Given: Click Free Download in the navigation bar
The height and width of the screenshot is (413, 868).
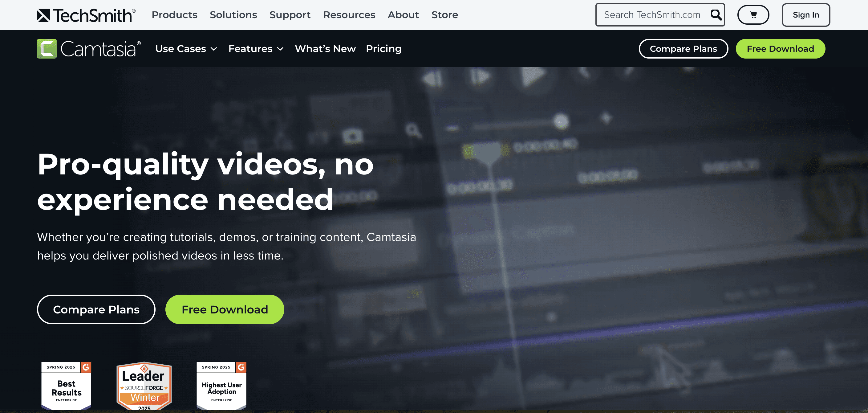Looking at the screenshot, I should click(x=780, y=49).
